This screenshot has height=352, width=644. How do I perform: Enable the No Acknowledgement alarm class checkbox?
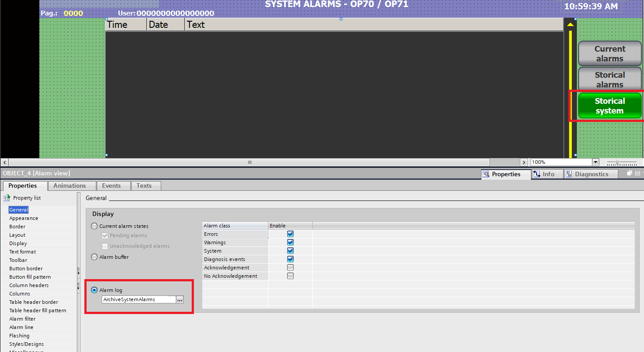290,276
